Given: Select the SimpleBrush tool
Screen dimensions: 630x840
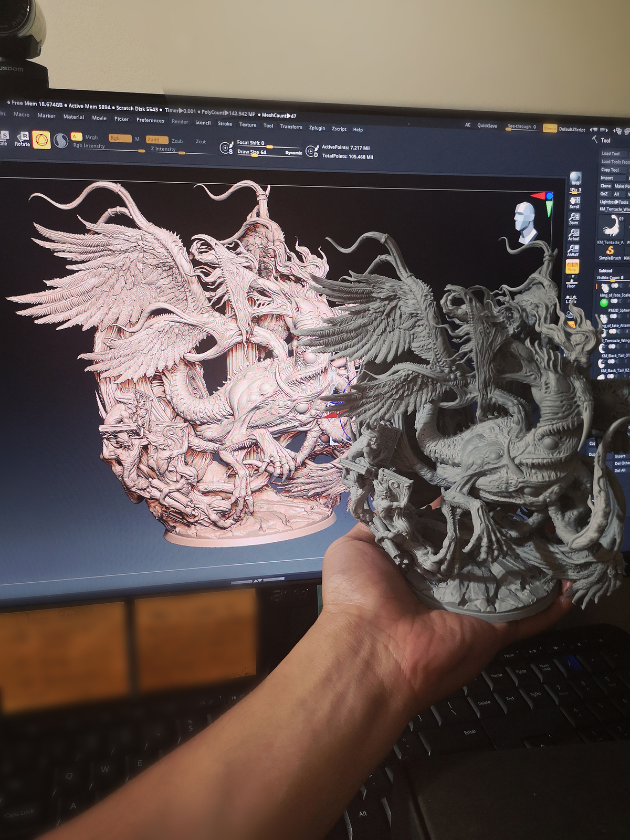Looking at the screenshot, I should [610, 251].
